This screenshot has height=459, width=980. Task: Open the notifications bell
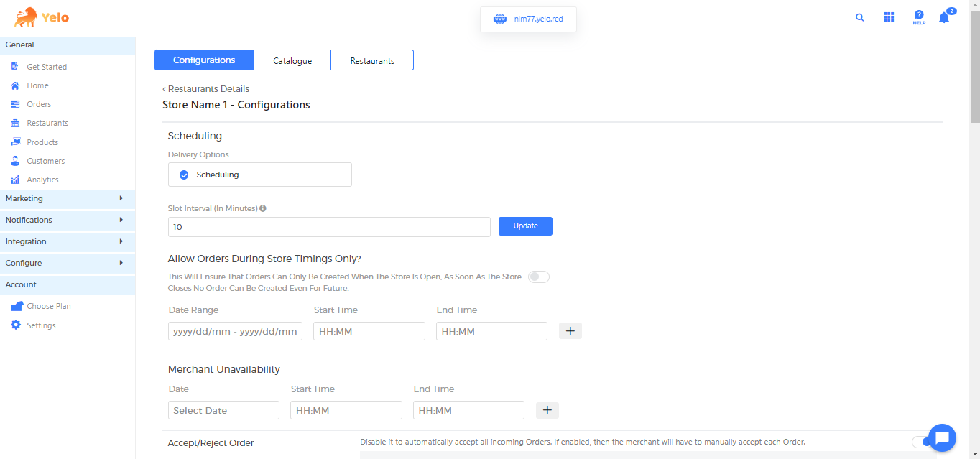944,18
